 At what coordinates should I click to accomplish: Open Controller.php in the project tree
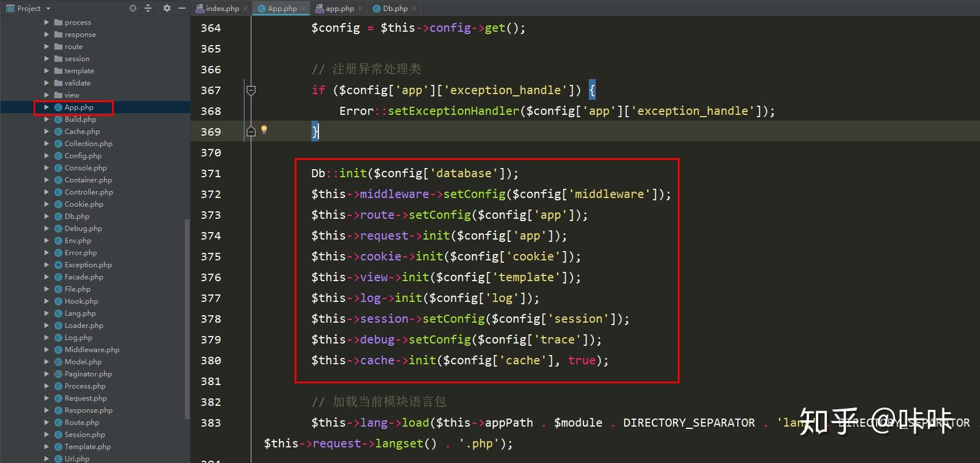pyautogui.click(x=89, y=192)
